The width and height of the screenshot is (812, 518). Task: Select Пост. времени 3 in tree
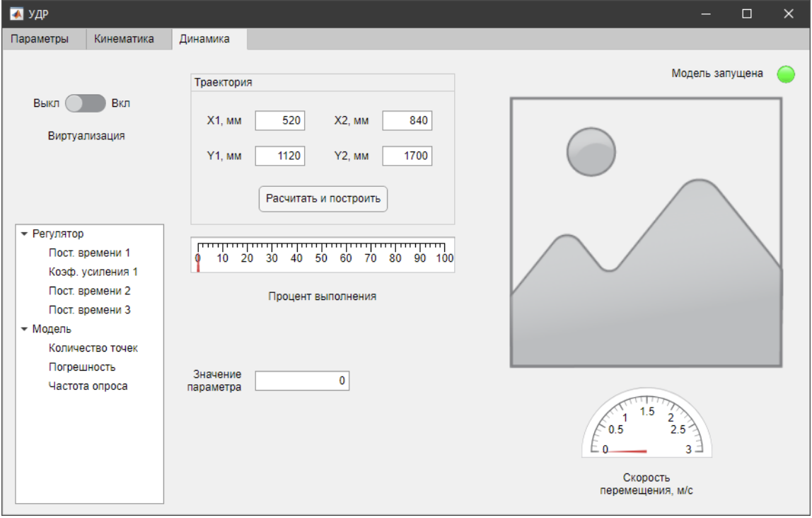coord(89,310)
